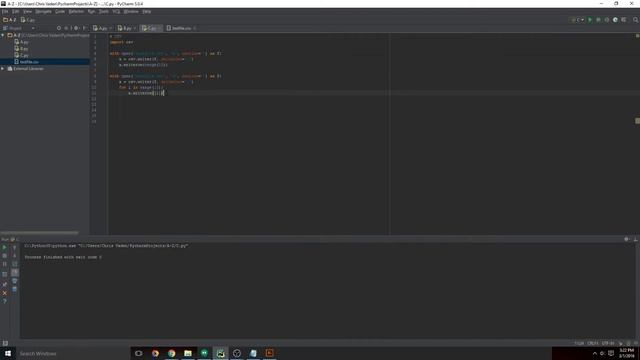Click C.py breadcrumb in navigation bar
The image size is (640, 360).
point(28,20)
